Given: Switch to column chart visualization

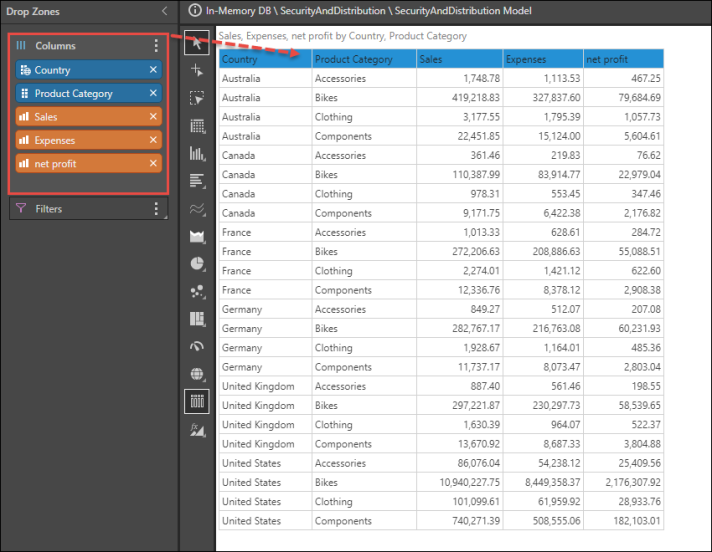Looking at the screenshot, I should click(x=197, y=154).
